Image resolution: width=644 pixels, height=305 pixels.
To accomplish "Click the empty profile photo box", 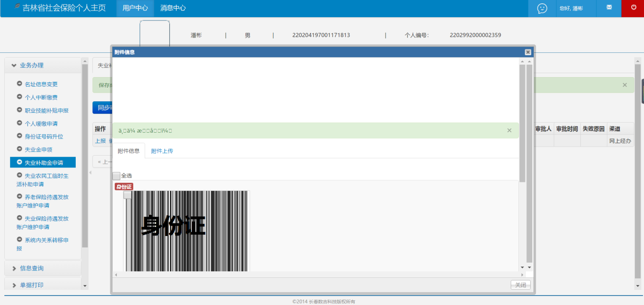I will 155,34.
